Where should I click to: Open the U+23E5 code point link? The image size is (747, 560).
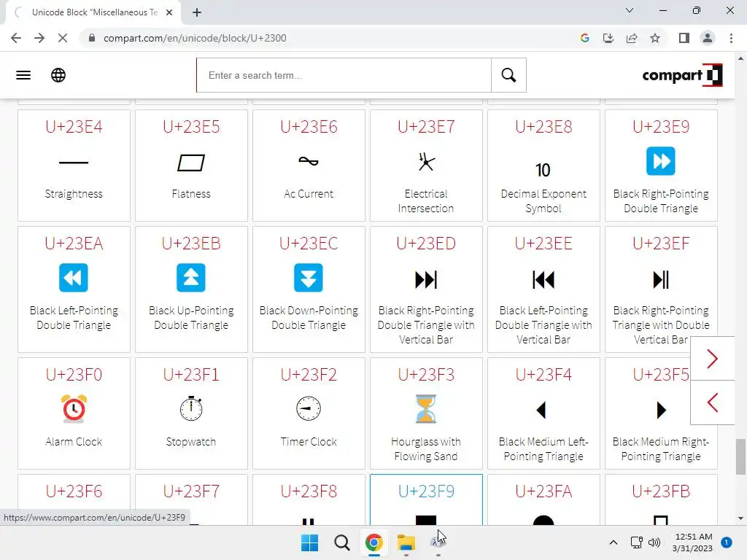(191, 127)
